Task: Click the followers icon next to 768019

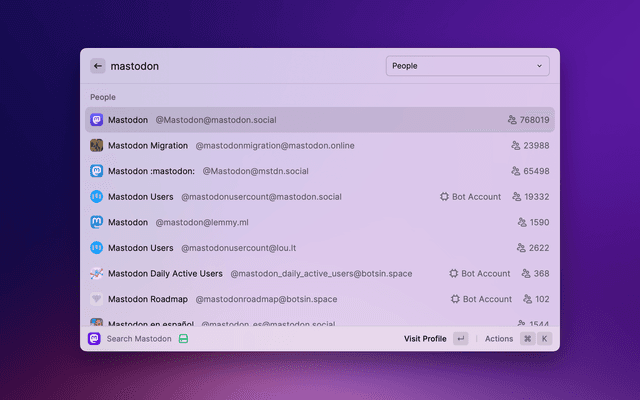Action: point(512,120)
